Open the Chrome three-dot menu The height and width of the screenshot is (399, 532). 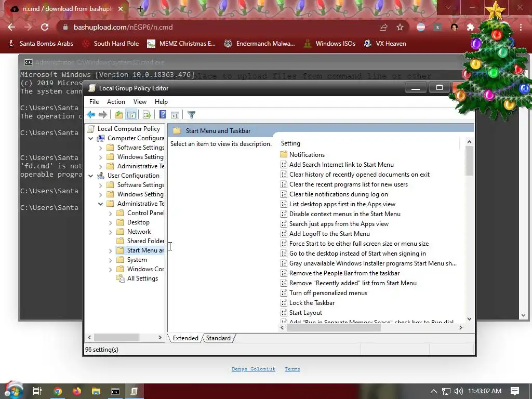point(521,27)
